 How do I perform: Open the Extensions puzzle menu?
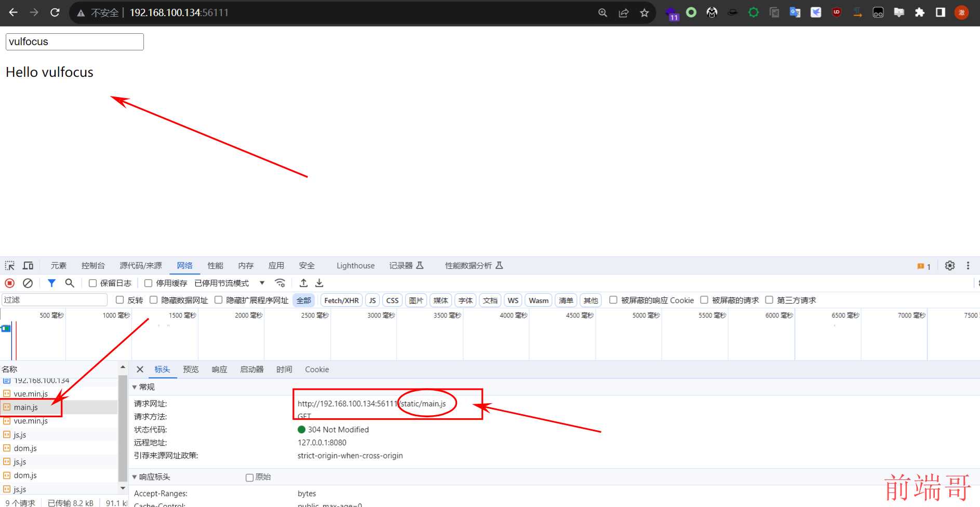[x=920, y=12]
